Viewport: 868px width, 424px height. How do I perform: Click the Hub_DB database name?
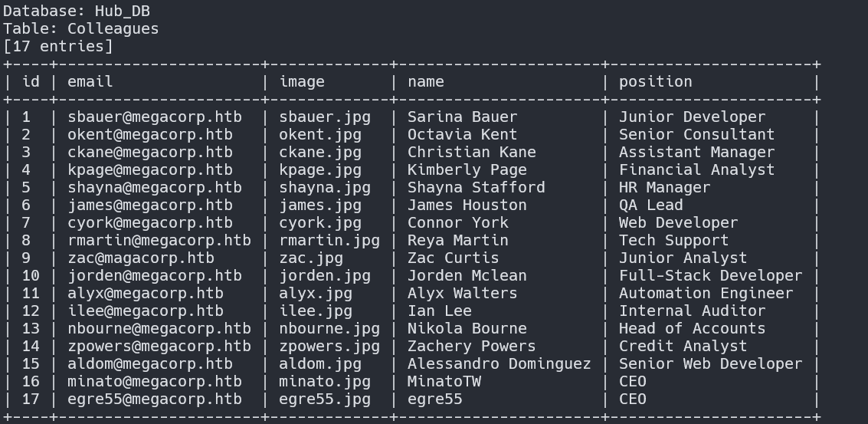tap(123, 11)
